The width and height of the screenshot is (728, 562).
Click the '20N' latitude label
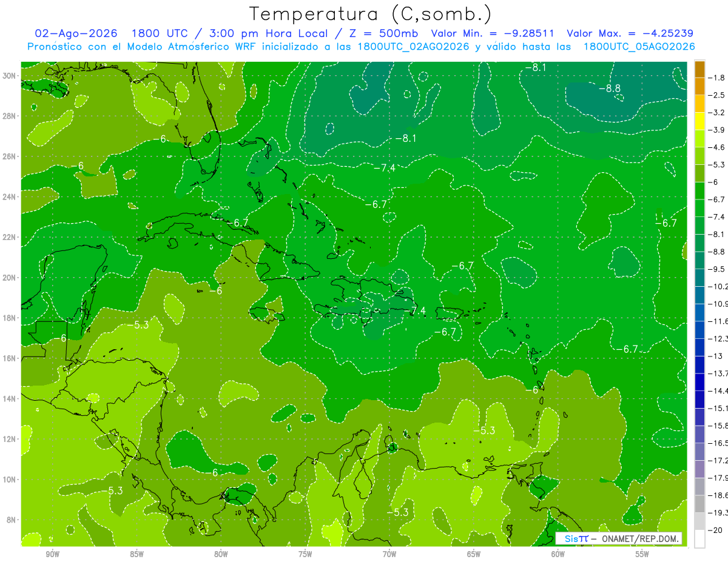[10, 277]
